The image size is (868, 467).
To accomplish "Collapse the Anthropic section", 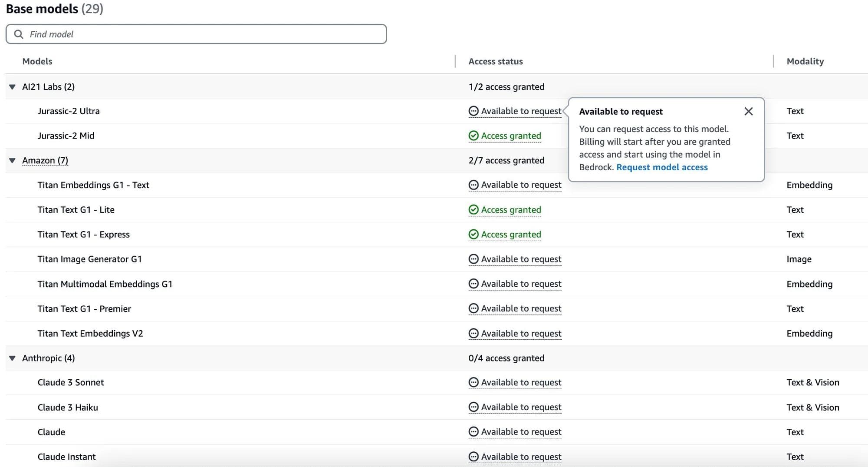I will click(x=12, y=358).
